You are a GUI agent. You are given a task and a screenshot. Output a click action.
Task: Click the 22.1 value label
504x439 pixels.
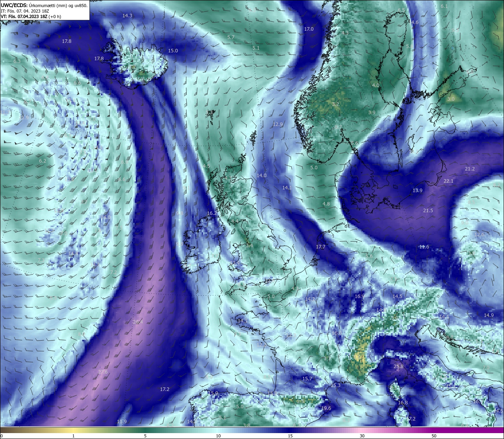[x=448, y=181]
